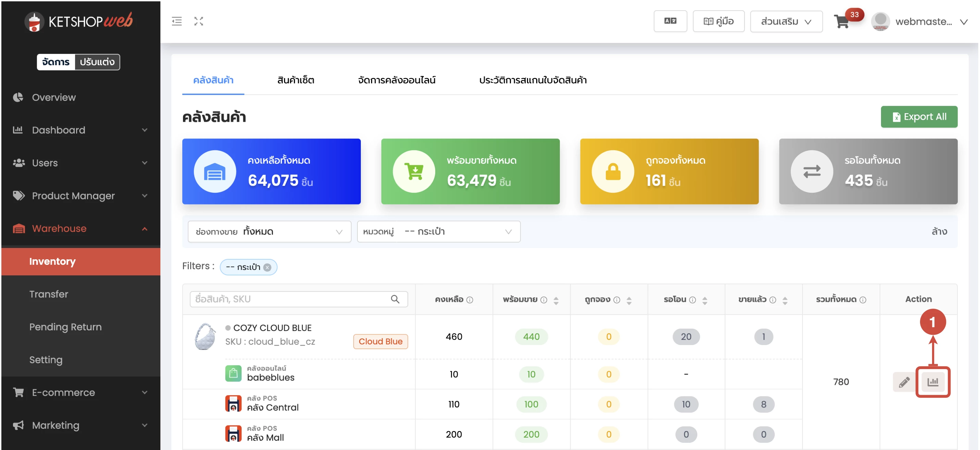Screen dimensions: 980x450
Task: Switch to the ปรับแต่ง mode toggle
Action: [x=97, y=62]
